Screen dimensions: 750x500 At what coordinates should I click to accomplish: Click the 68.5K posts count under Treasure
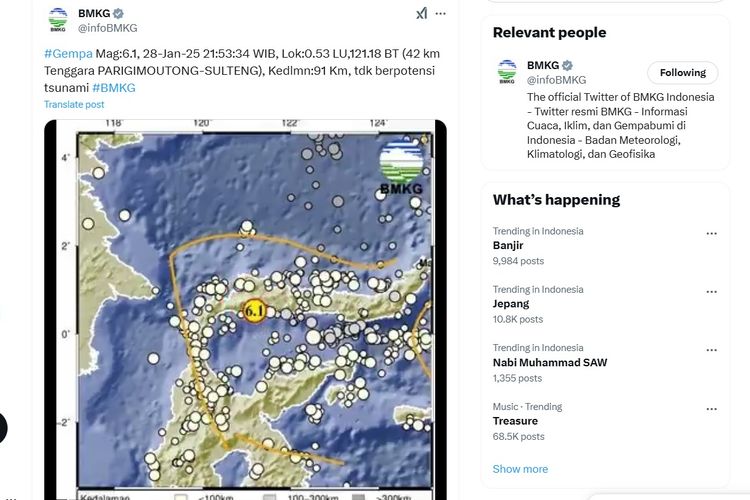coord(518,436)
